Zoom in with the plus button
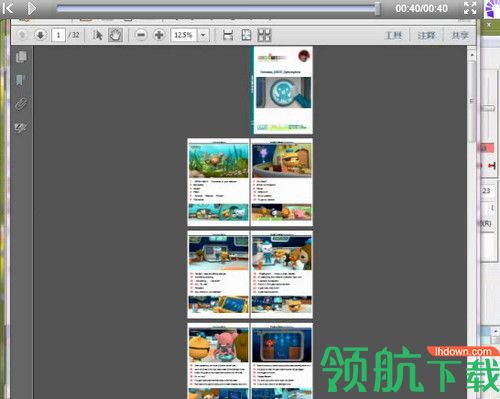The width and height of the screenshot is (500, 399). click(159, 35)
